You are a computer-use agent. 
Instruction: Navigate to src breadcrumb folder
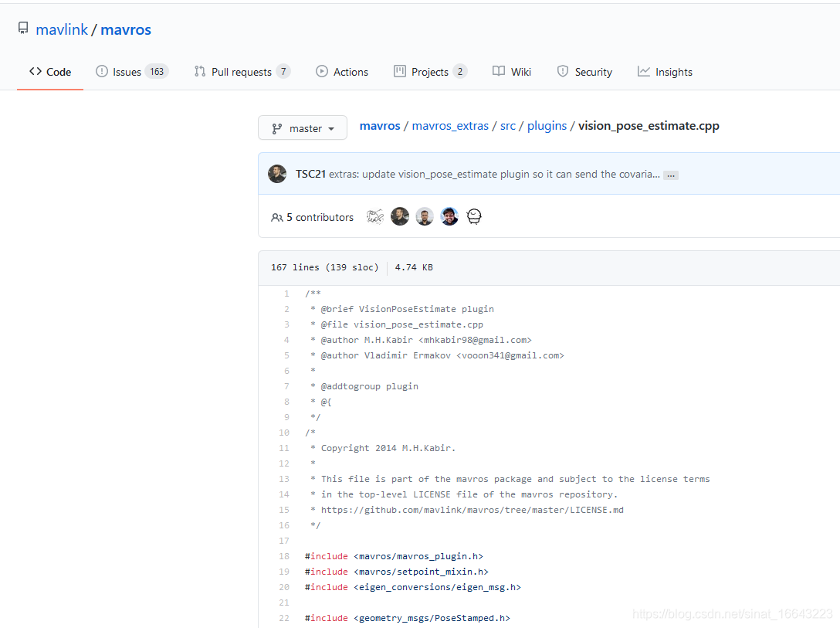pyautogui.click(x=508, y=126)
